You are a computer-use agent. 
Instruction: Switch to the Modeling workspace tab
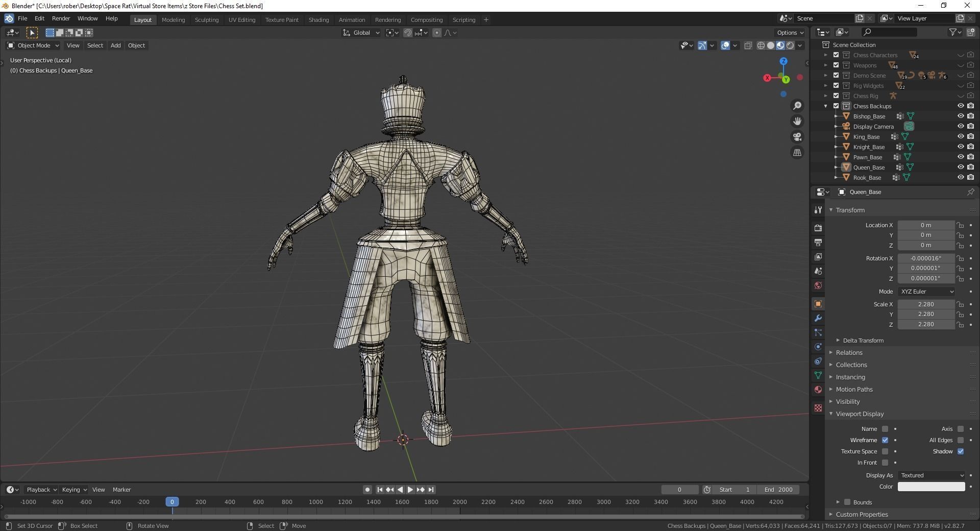[173, 20]
